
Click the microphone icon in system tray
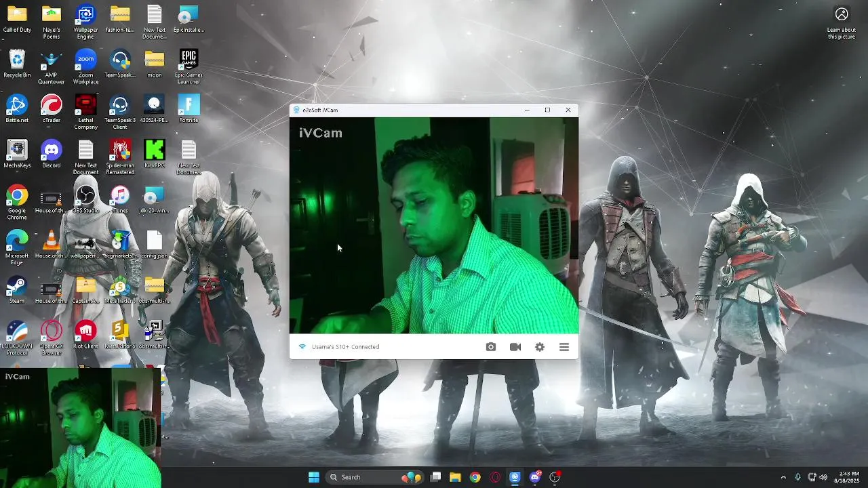coord(798,477)
